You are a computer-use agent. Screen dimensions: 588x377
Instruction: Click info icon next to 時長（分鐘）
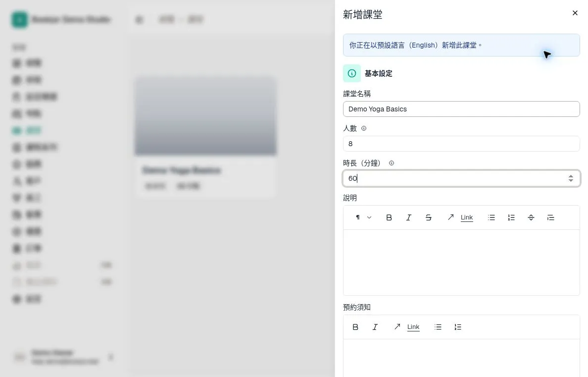[x=392, y=163]
